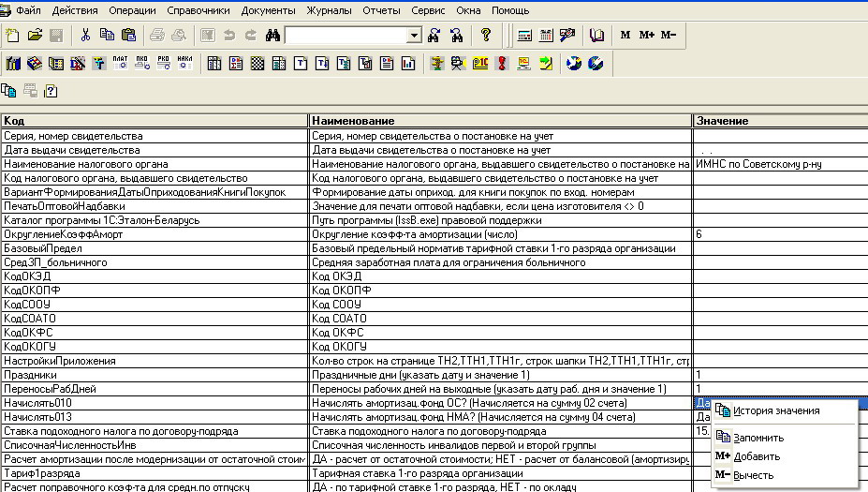
Task: Open the Окна menu
Action: [x=468, y=10]
